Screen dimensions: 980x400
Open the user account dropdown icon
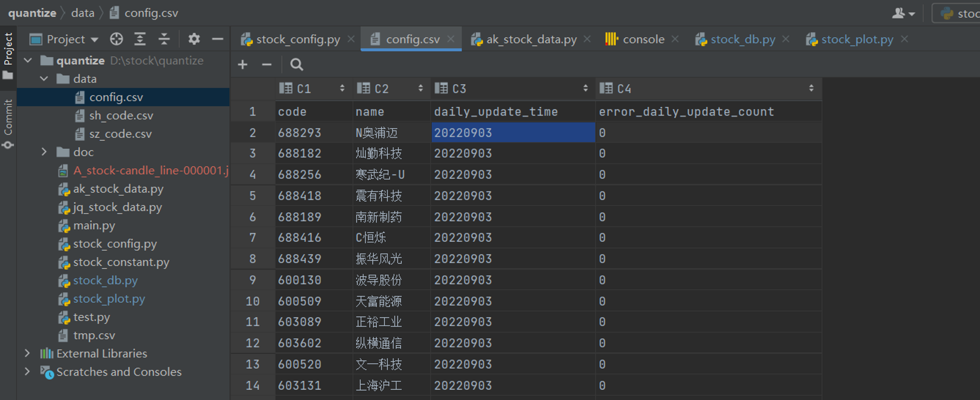click(x=904, y=14)
